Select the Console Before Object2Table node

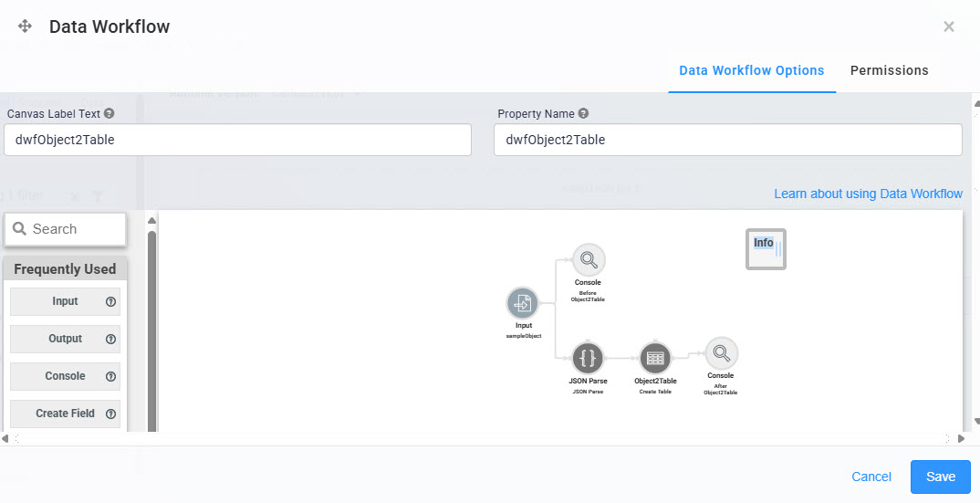point(589,259)
